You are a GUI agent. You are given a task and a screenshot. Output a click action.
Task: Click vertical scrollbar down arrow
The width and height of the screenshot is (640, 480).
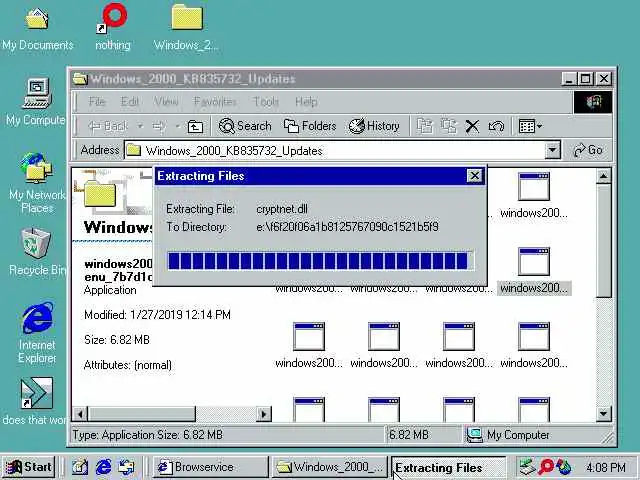[x=603, y=414]
